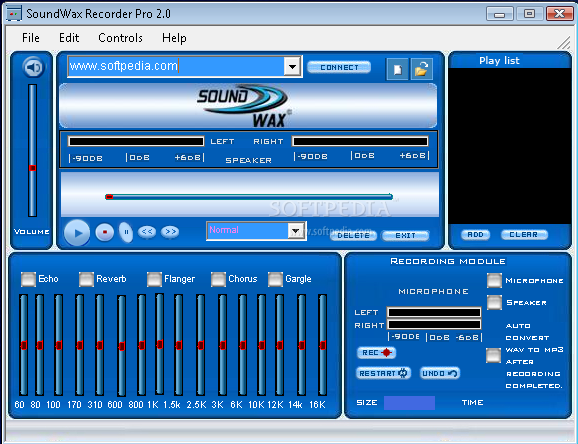Click the 14k equalizer slider
This screenshot has width=578, height=444.
[302, 345]
